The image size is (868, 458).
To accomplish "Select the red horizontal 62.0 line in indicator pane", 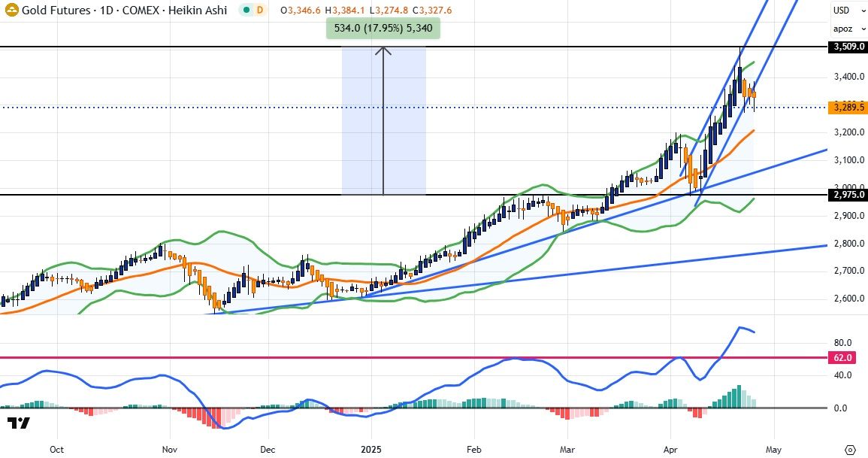I will click(x=413, y=358).
